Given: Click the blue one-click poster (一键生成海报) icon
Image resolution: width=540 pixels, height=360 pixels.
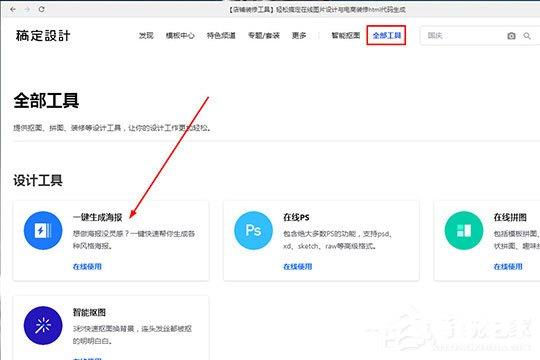Looking at the screenshot, I should coord(43,230).
